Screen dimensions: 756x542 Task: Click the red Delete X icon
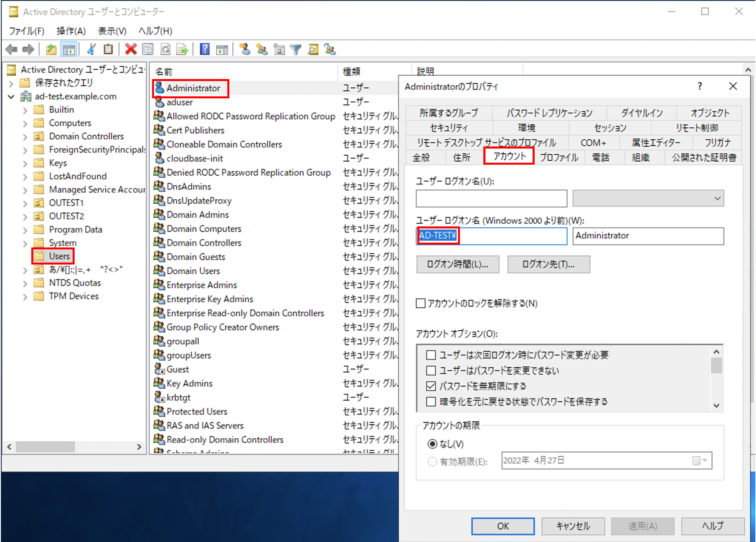pos(131,49)
